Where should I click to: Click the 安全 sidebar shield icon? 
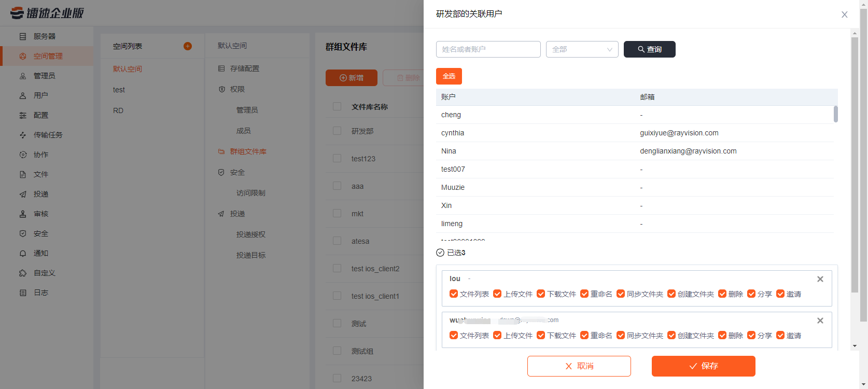click(23, 233)
